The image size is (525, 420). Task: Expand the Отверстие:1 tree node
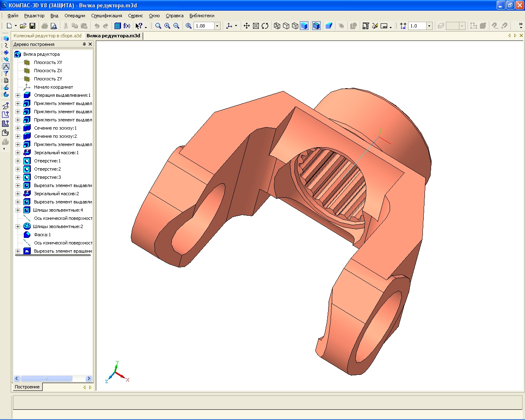pos(18,161)
